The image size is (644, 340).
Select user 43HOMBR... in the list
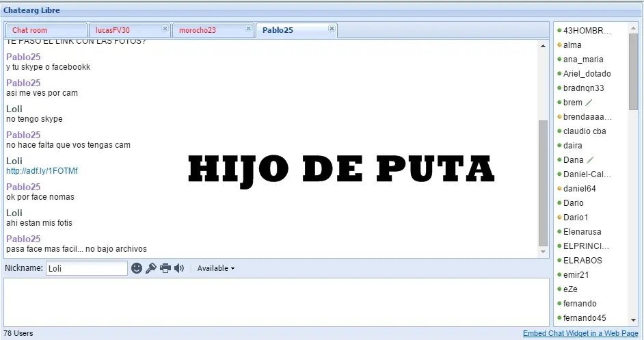587,30
